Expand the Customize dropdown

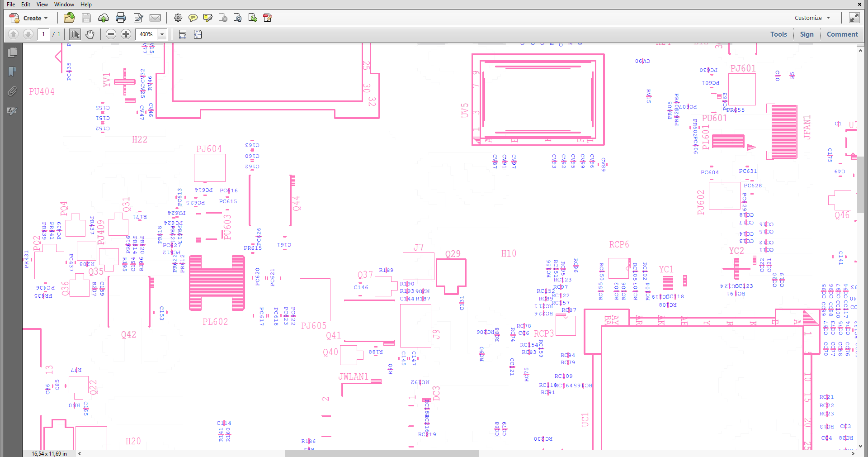click(x=812, y=18)
